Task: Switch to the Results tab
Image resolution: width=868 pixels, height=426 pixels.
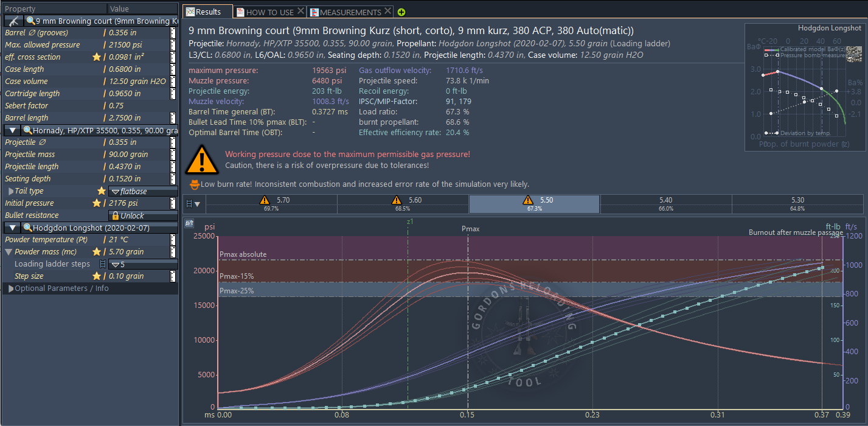Action: 208,12
